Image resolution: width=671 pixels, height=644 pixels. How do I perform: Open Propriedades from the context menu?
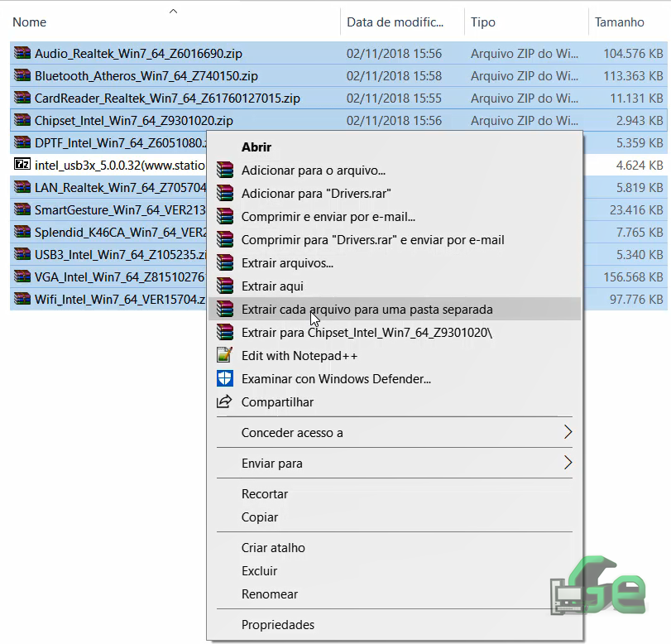(394, 624)
